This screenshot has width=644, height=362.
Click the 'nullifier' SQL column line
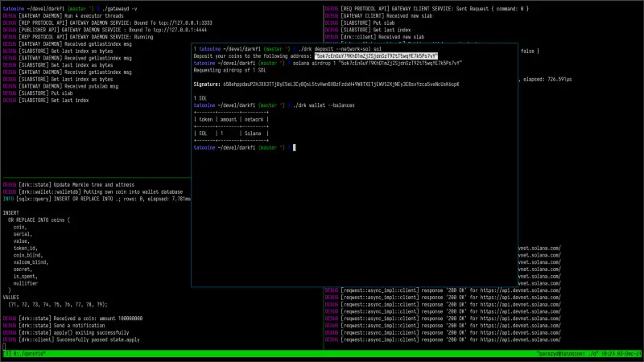(x=25, y=283)
